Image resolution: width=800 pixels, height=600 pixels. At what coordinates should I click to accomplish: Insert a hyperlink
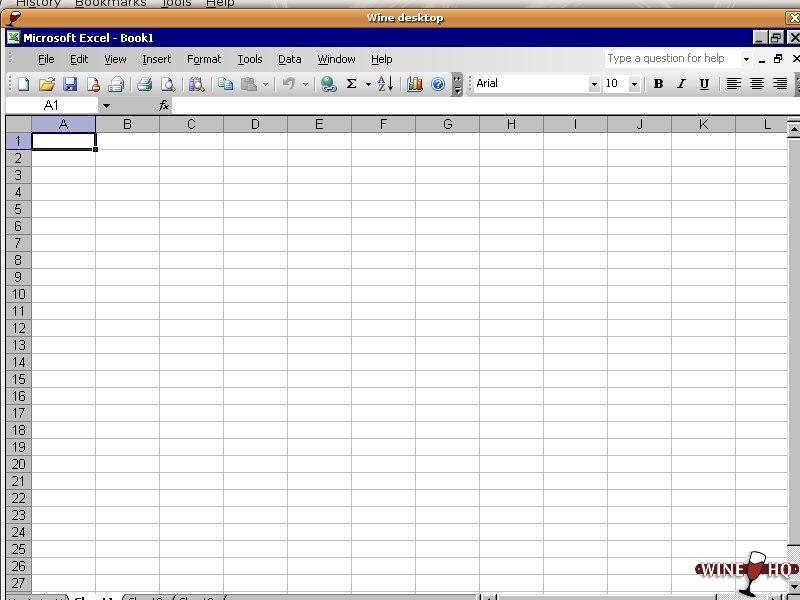(328, 84)
